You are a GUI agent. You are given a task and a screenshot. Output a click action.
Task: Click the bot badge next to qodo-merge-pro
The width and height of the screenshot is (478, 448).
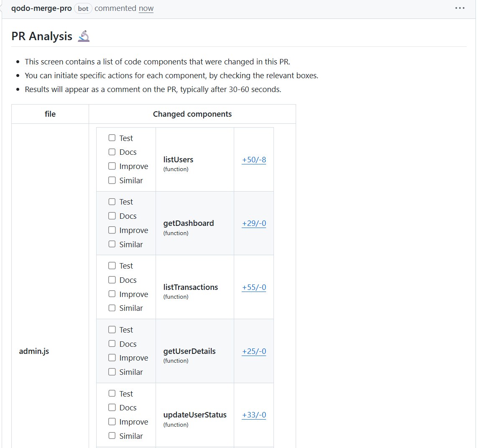click(x=83, y=8)
